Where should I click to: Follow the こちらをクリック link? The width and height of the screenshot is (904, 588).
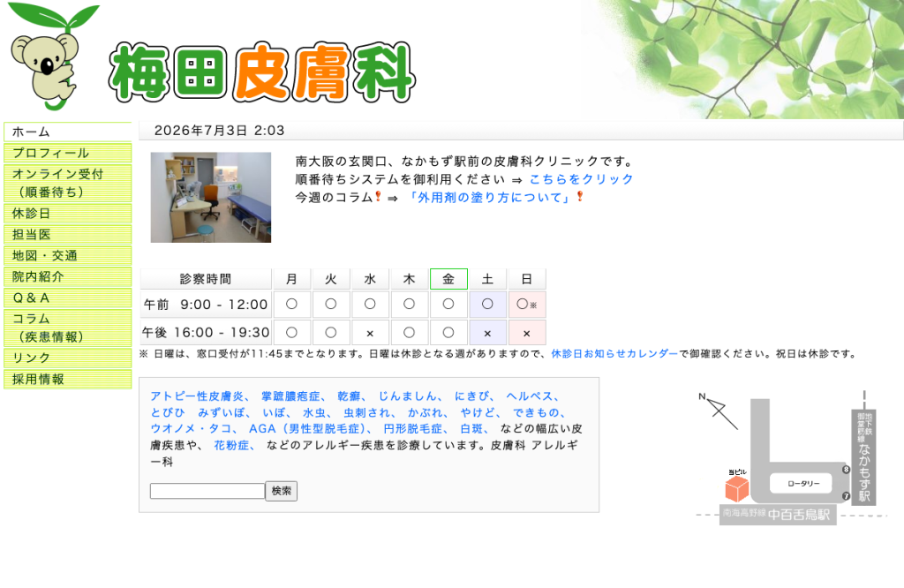[x=581, y=179]
